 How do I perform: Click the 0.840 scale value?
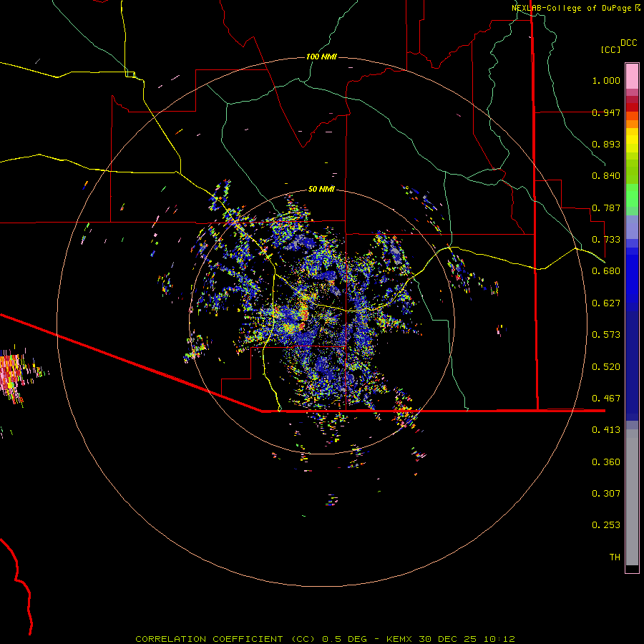point(606,176)
